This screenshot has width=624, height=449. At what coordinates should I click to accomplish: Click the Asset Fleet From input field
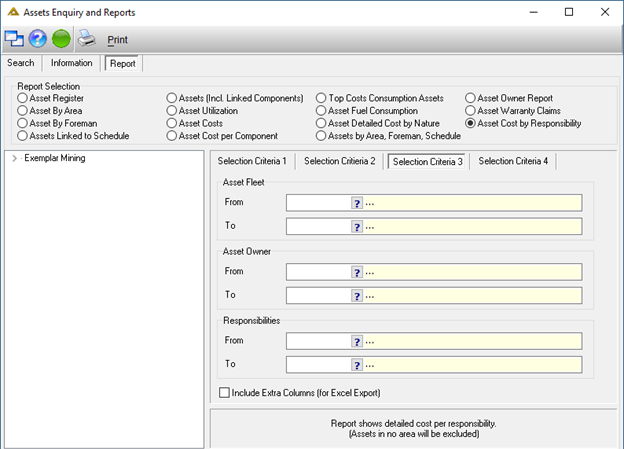click(318, 203)
